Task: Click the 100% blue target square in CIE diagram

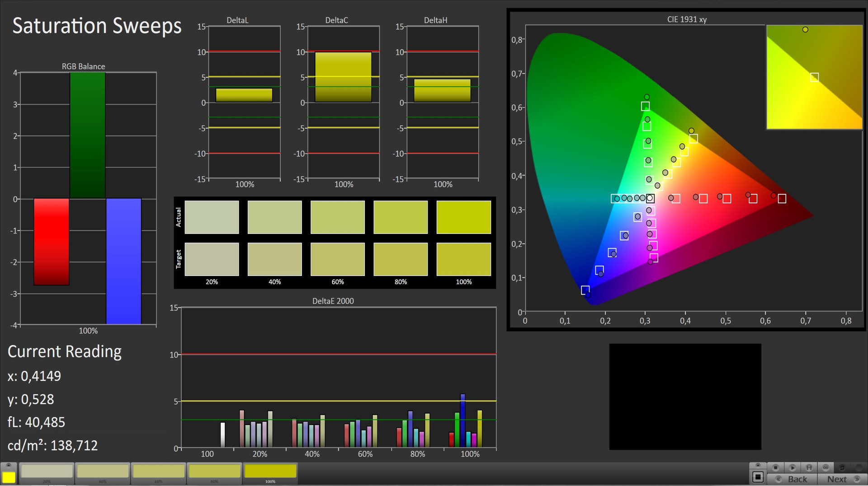Action: pyautogui.click(x=585, y=290)
